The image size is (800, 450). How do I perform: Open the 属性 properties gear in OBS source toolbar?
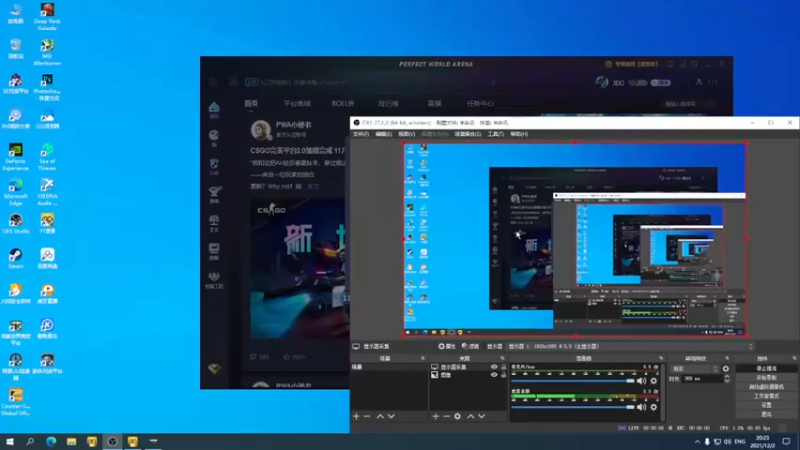coord(446,346)
